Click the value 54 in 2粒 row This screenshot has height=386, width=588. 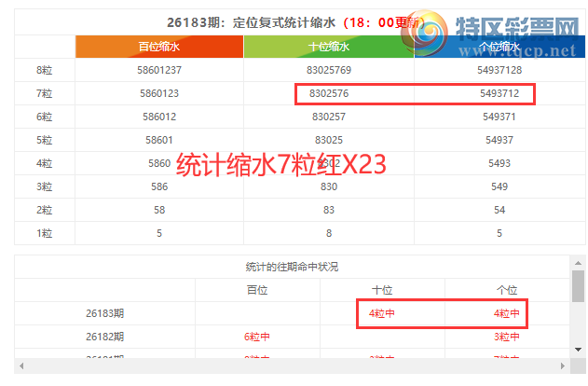pos(499,210)
